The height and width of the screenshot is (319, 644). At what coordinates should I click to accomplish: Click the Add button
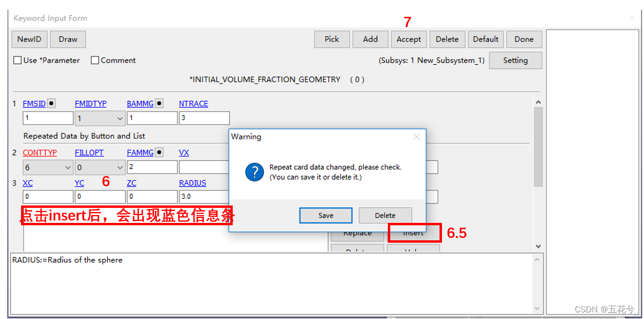(370, 40)
